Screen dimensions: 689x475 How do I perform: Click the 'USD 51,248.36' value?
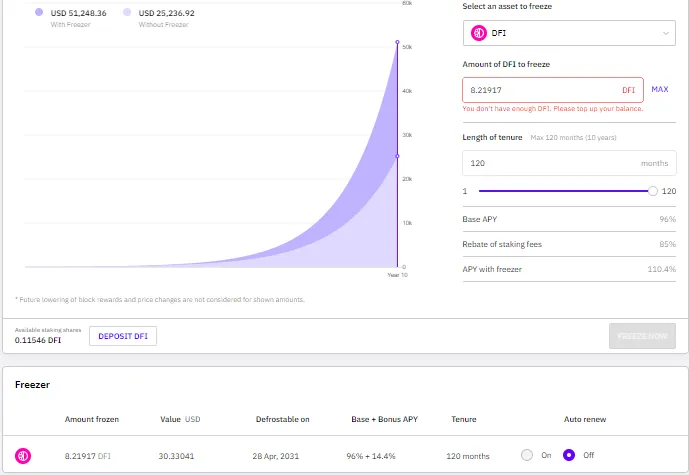(x=79, y=13)
